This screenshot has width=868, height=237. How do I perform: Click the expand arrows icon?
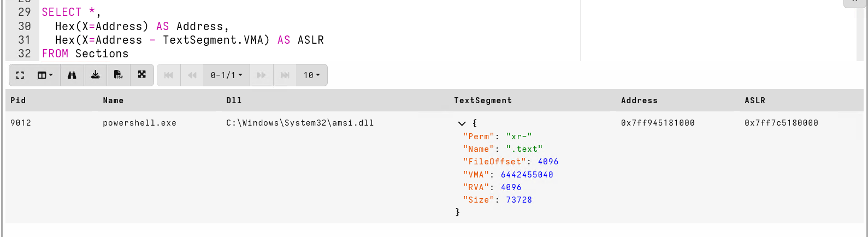click(142, 75)
